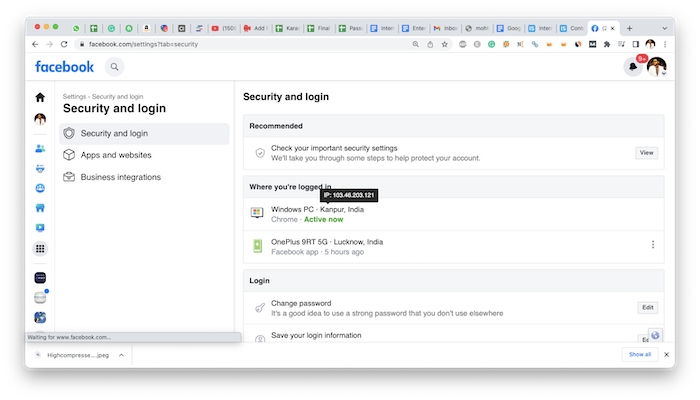Open the notifications bell icon
700x400 pixels.
(x=633, y=67)
